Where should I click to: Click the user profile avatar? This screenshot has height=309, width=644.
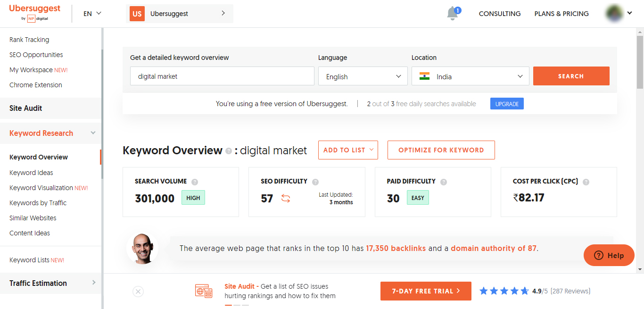pyautogui.click(x=615, y=13)
